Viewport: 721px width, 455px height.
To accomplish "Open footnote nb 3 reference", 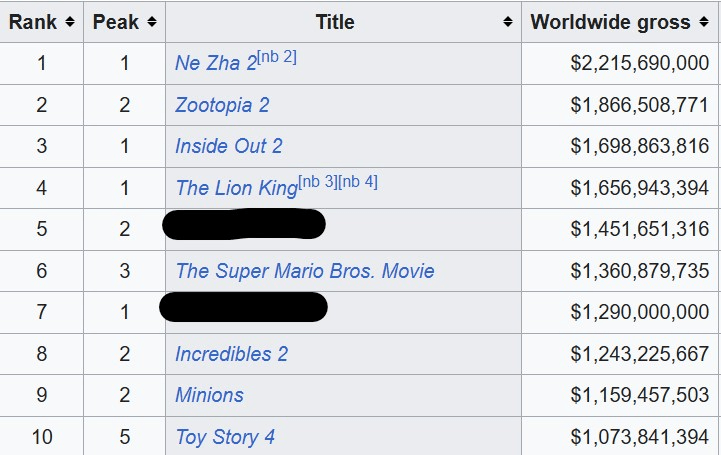I will click(318, 182).
